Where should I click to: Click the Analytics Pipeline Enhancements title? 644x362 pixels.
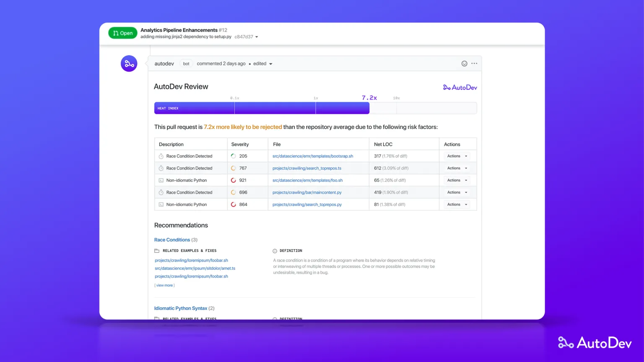179,30
